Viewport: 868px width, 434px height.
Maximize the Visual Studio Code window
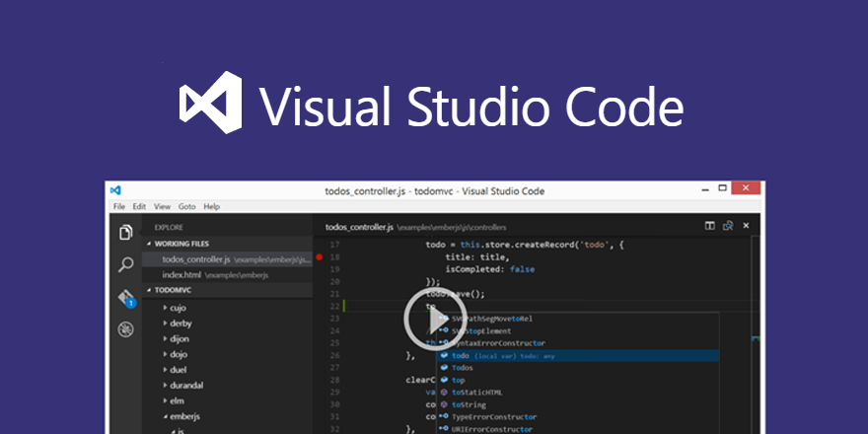(x=722, y=188)
